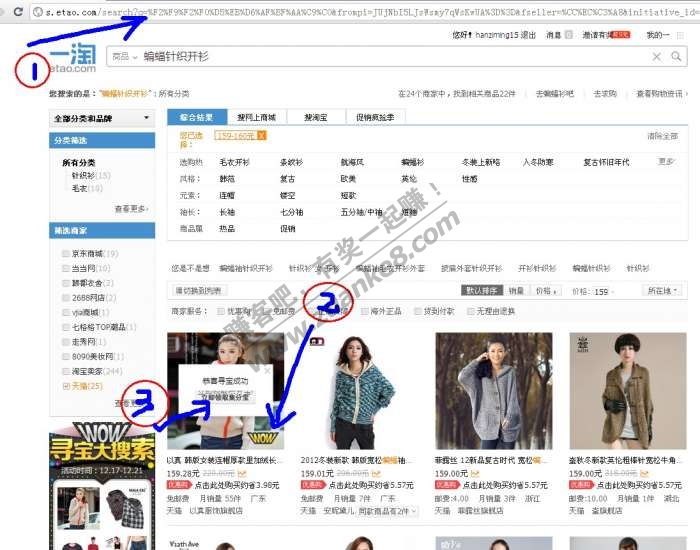
Task: Sort results by 价格
Action: [546, 291]
